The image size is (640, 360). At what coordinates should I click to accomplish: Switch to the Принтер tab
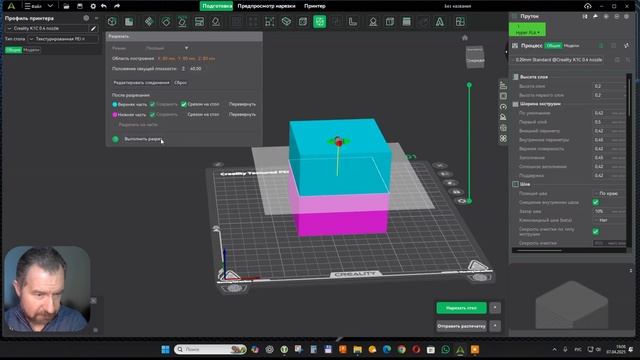315,6
